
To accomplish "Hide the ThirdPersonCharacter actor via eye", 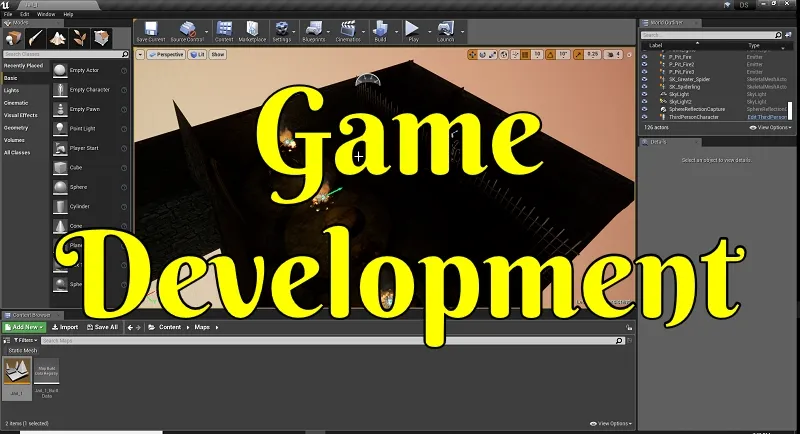I will [x=644, y=117].
